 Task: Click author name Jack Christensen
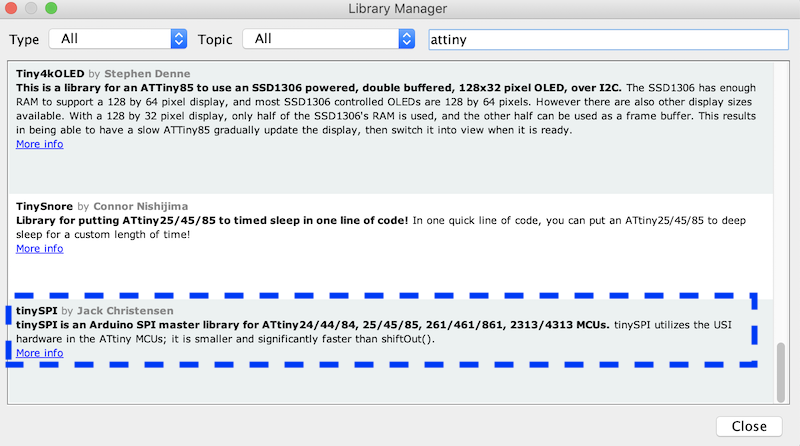tap(125, 310)
